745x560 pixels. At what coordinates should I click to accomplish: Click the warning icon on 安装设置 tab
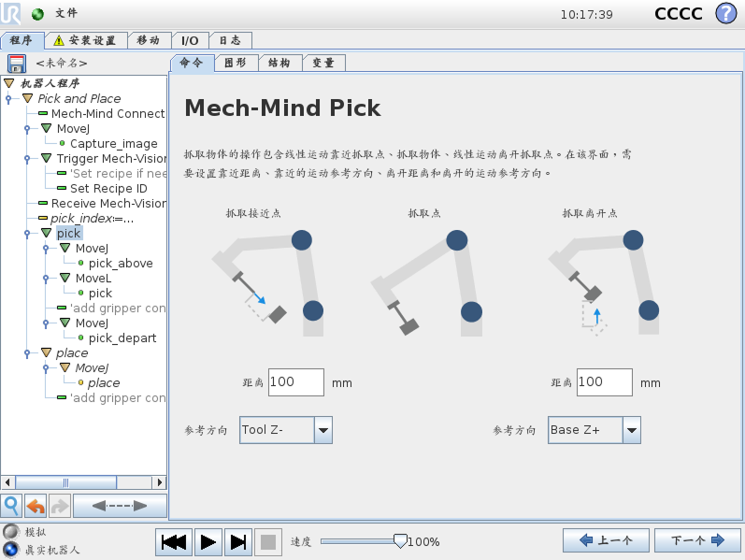tap(59, 40)
